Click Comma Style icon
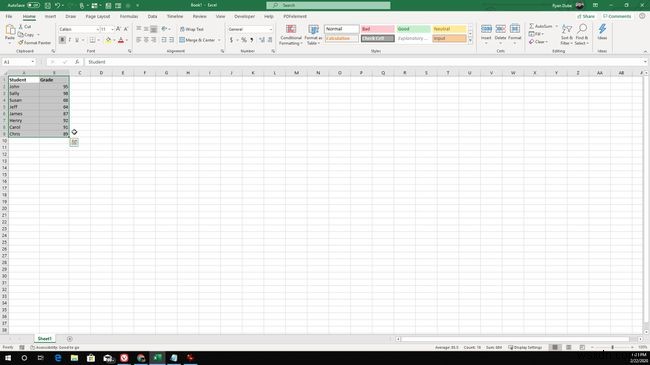This screenshot has height=365, width=650. click(252, 40)
